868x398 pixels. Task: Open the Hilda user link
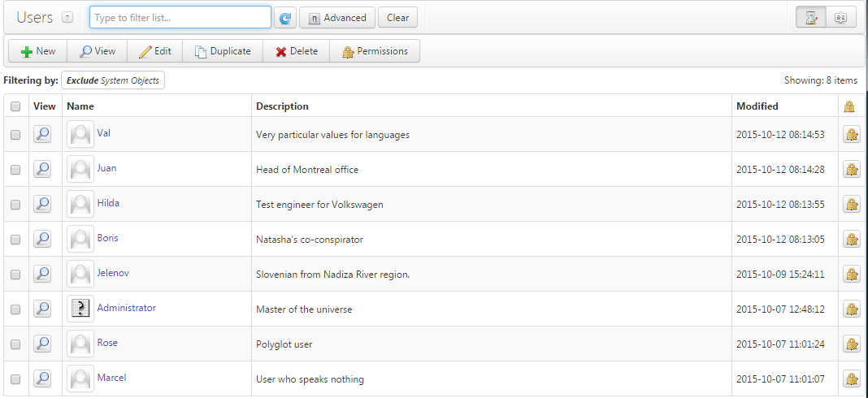[x=108, y=202]
